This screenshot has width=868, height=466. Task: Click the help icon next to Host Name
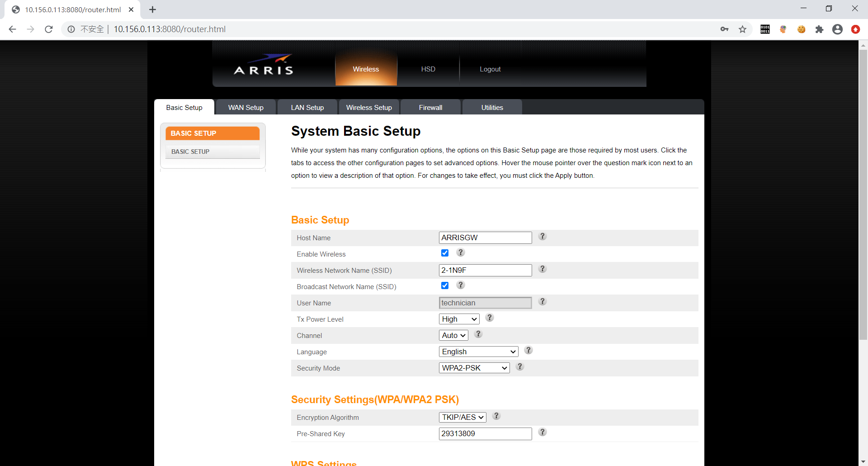(542, 236)
